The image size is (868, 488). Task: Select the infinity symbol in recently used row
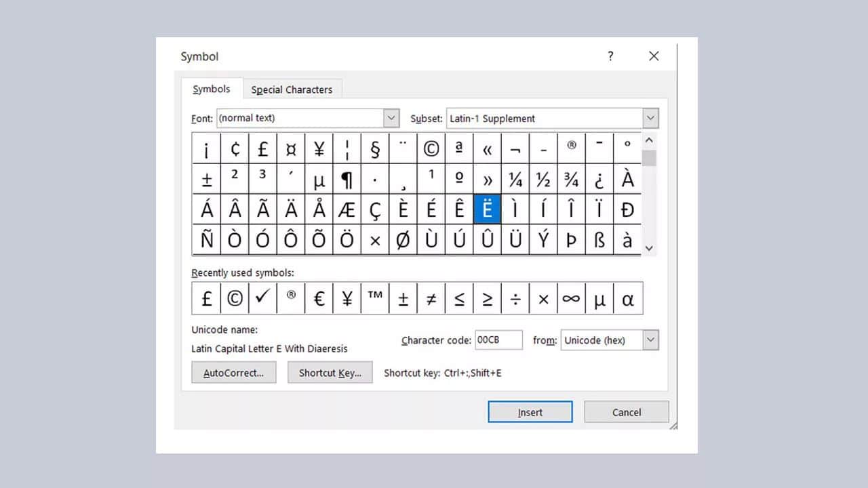tap(570, 298)
